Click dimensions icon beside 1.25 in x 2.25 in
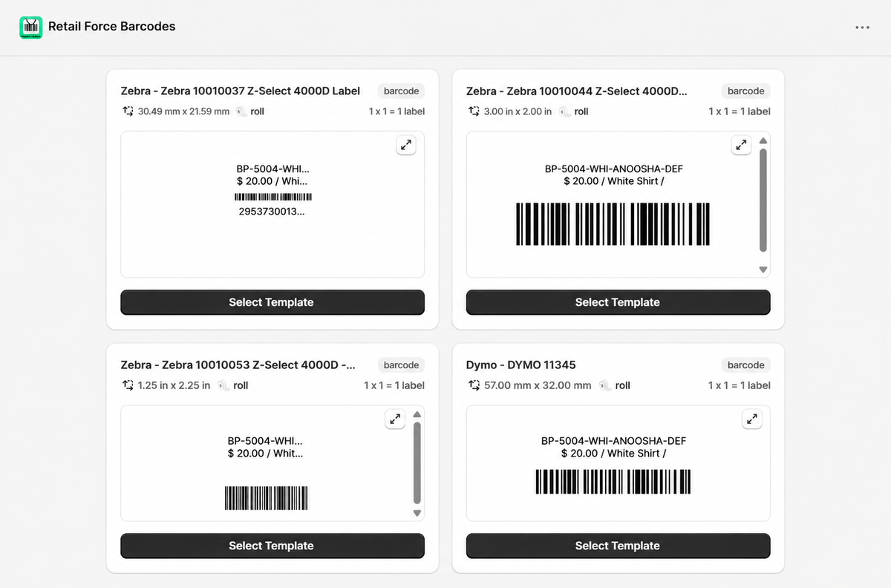Image resolution: width=891 pixels, height=588 pixels. pyautogui.click(x=128, y=385)
